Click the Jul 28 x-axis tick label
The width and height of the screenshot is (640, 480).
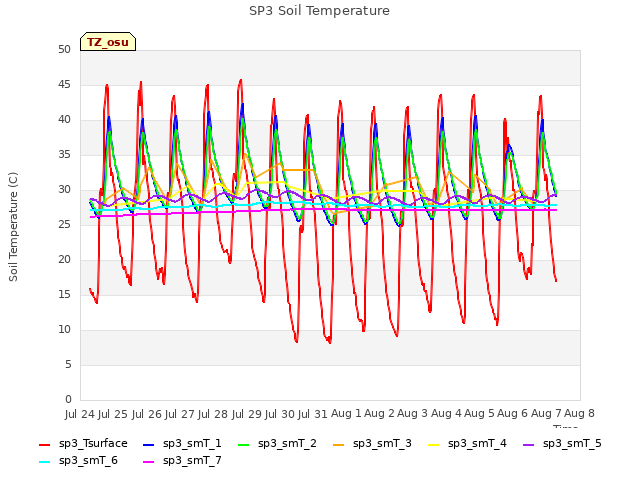tap(213, 414)
